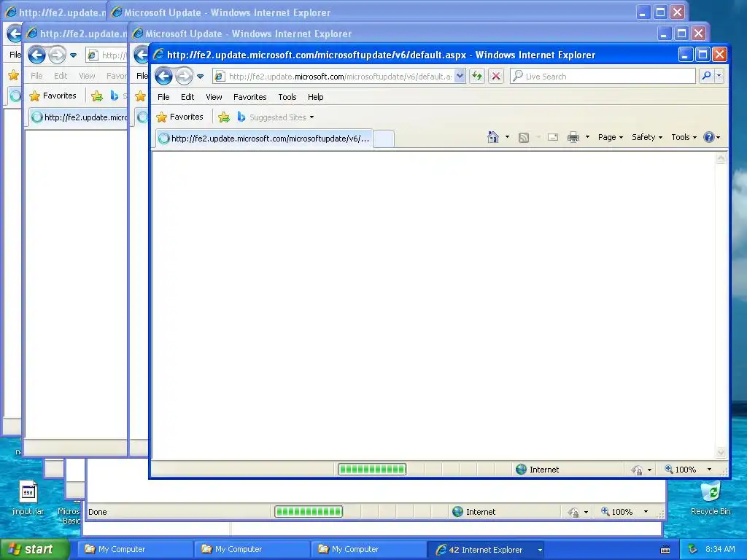
Task: Expand the Internet Explorer taskbar group arrow
Action: pos(540,550)
